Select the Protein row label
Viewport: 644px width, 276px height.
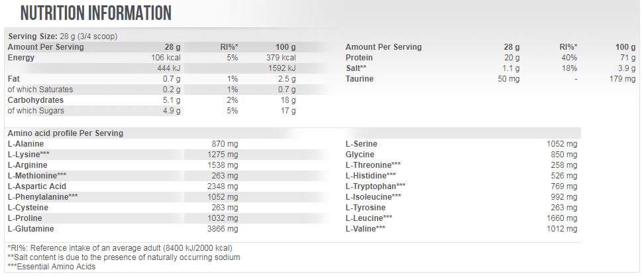tap(360, 58)
